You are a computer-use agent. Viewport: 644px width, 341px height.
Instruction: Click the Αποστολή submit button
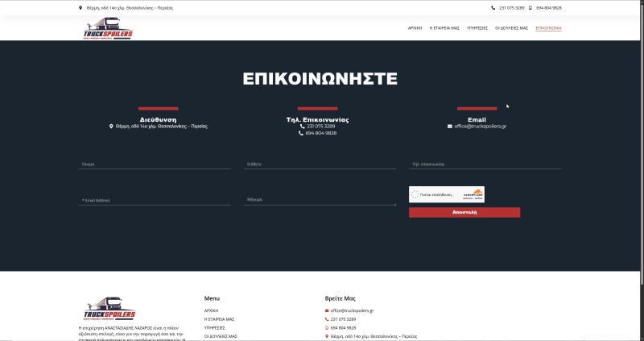(464, 212)
